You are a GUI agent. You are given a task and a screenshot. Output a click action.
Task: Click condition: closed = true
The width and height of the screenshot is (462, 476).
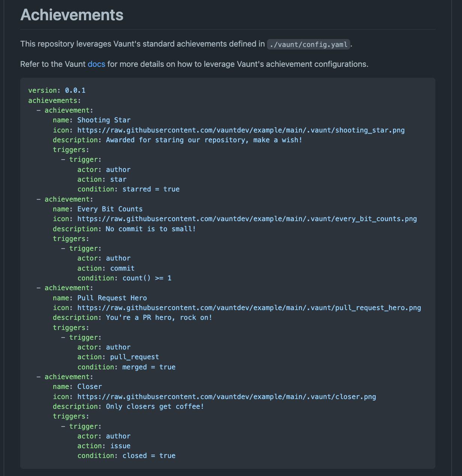(x=126, y=456)
